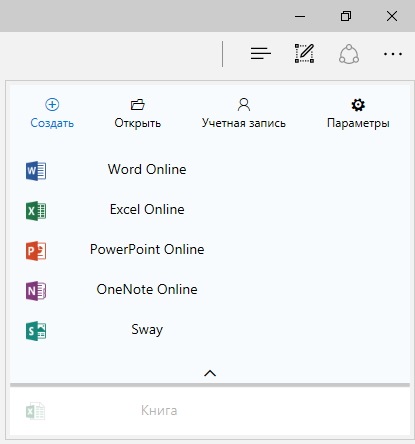Image resolution: width=415 pixels, height=444 pixels.
Task: Open the browser More actions ellipsis menu
Action: pos(393,54)
